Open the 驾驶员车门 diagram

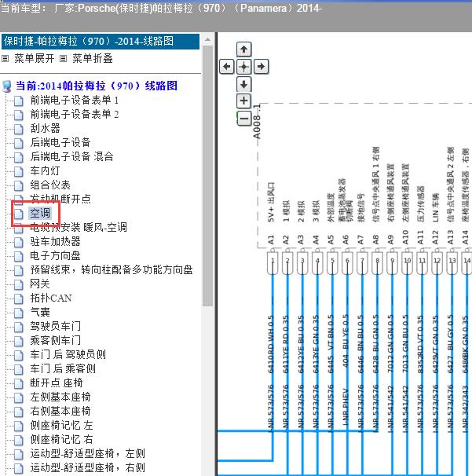point(55,326)
